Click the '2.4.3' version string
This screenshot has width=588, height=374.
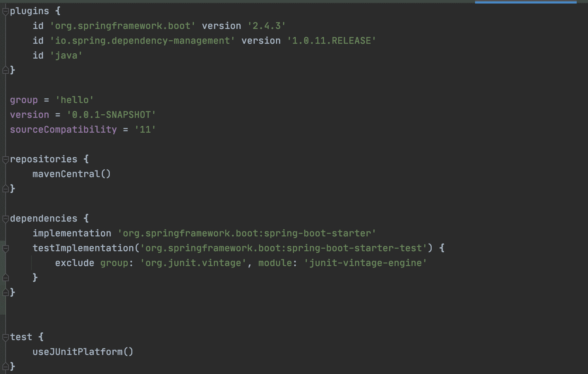(266, 26)
